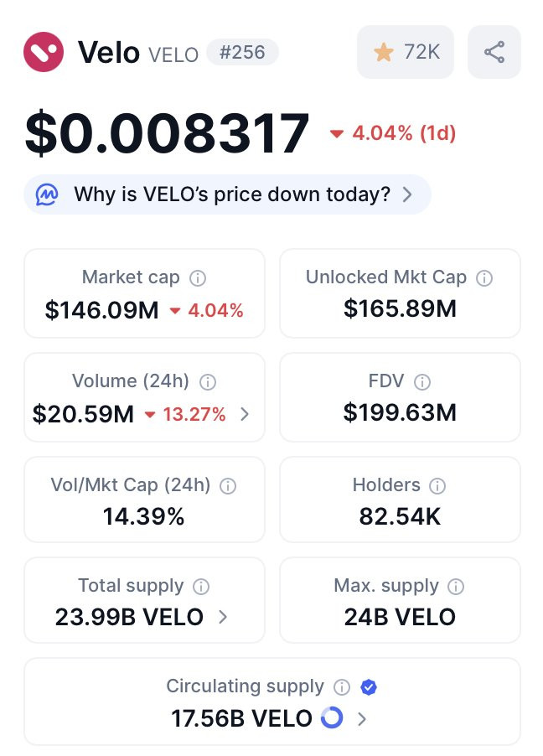
Task: Click Total supply info icon
Action: (201, 587)
